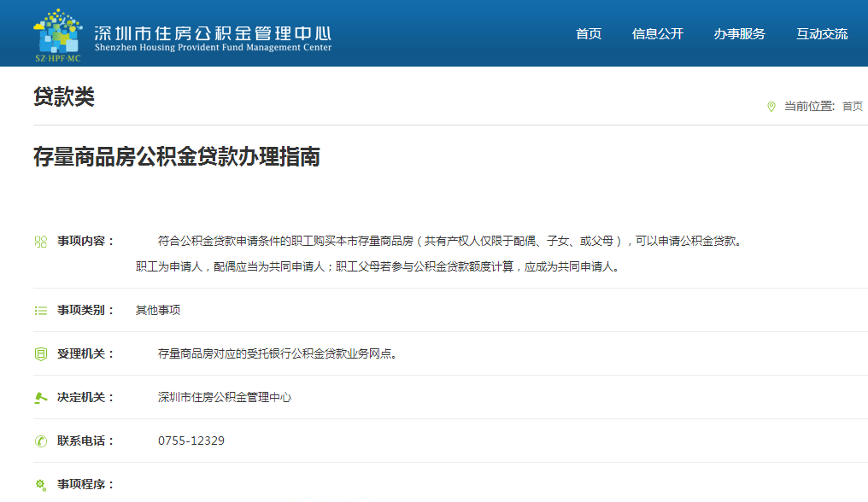Click the 事项类别 label
Viewport: 868px width, 502px height.
coord(85,311)
